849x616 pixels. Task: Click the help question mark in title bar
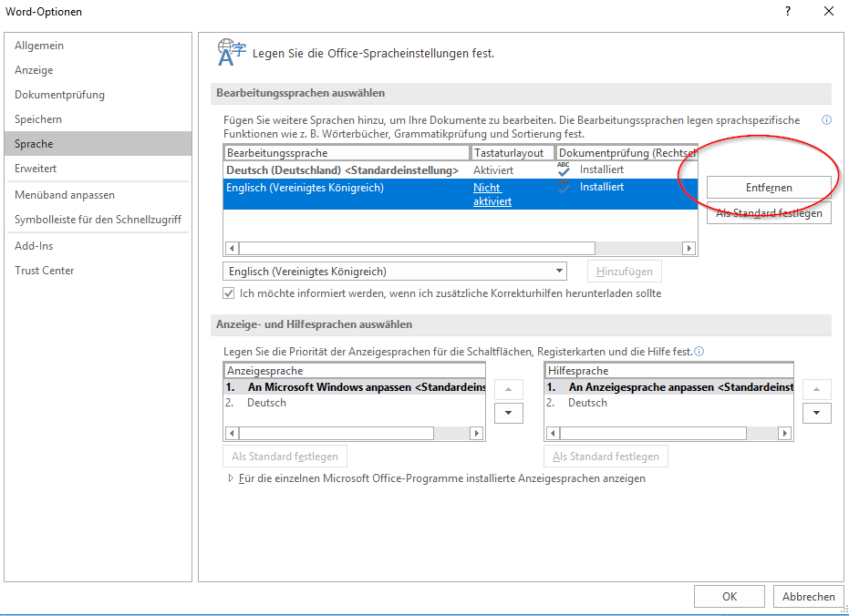(788, 11)
